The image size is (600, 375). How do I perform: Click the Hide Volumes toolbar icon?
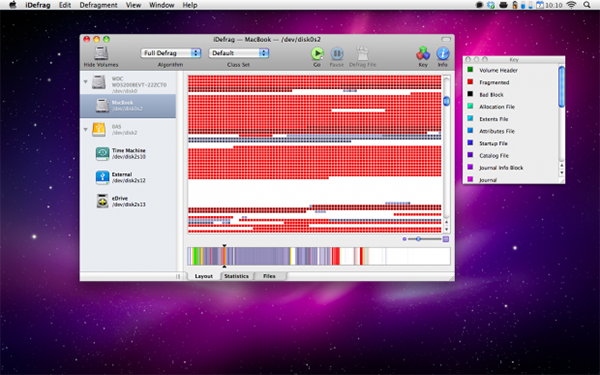tap(101, 54)
